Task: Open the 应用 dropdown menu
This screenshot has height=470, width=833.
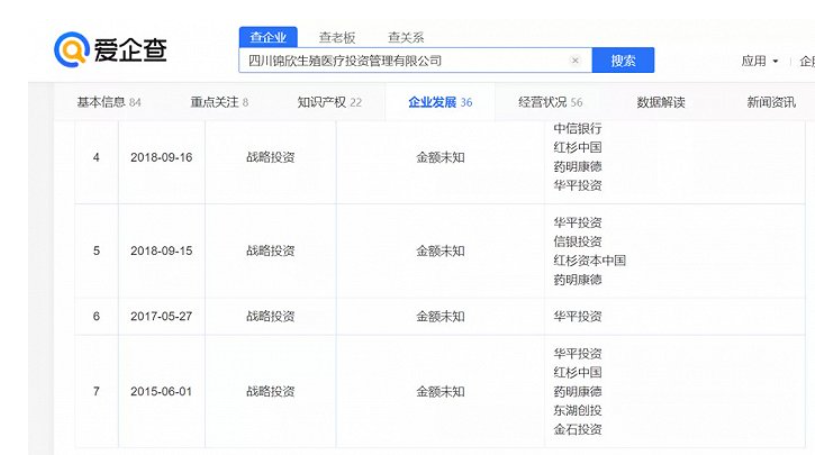Action: pyautogui.click(x=760, y=61)
